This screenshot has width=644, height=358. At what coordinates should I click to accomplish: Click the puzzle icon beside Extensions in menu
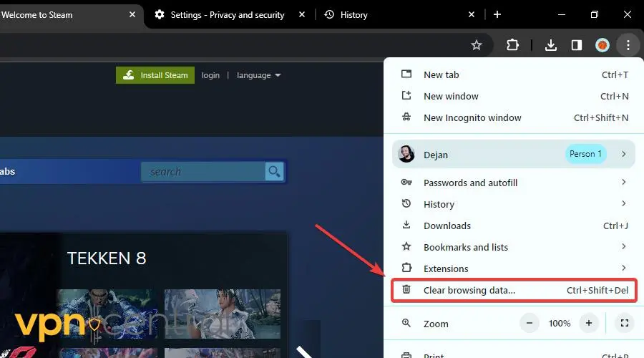point(406,268)
